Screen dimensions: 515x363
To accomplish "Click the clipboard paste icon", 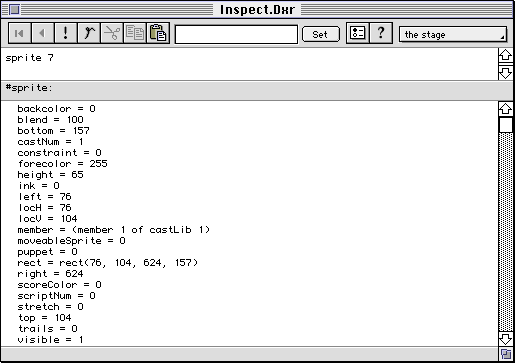I will pyautogui.click(x=158, y=33).
